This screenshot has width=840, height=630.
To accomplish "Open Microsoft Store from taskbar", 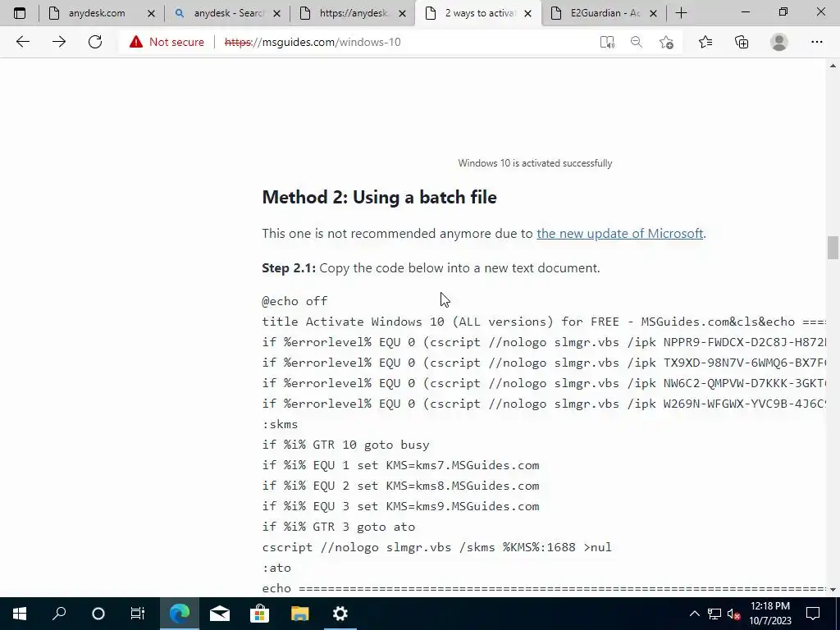I will click(x=260, y=614).
